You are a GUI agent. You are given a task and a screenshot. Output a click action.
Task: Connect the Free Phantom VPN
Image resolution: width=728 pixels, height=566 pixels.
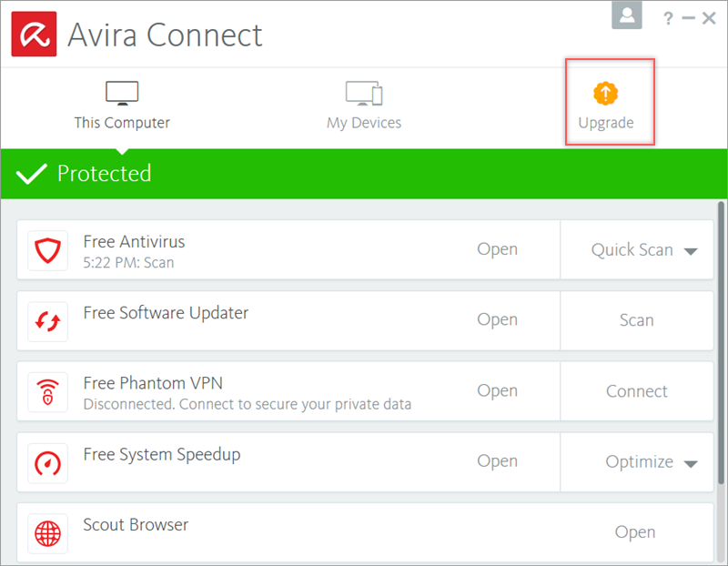(x=636, y=391)
